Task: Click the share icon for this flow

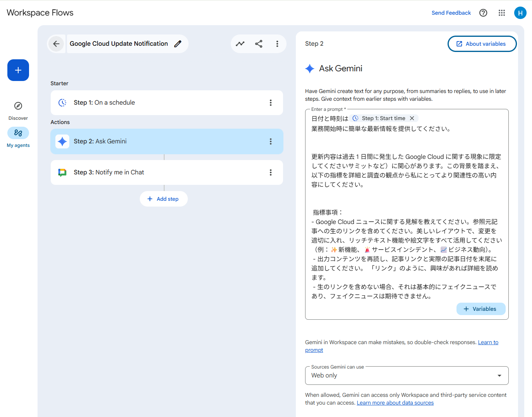Action: click(x=259, y=44)
